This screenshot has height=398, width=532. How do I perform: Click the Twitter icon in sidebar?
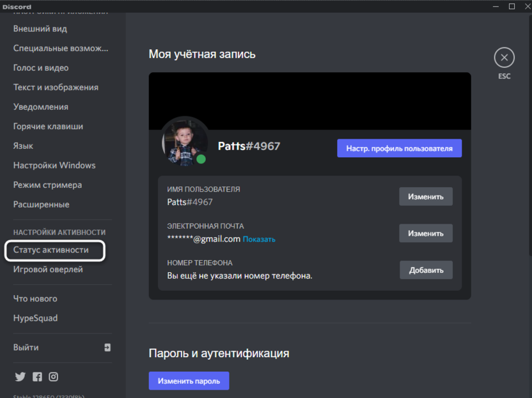pyautogui.click(x=20, y=377)
